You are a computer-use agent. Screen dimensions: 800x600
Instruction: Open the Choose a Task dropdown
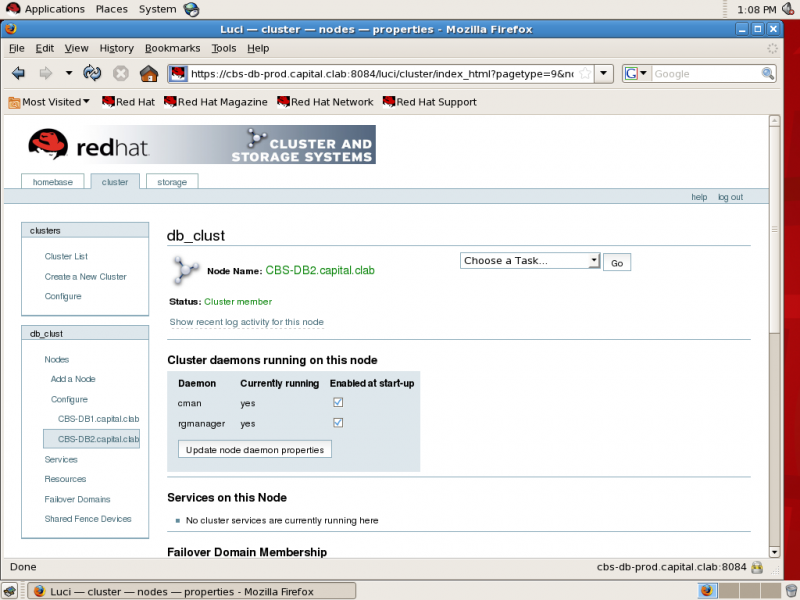tap(530, 261)
